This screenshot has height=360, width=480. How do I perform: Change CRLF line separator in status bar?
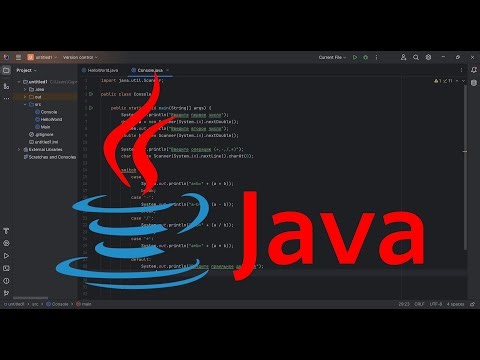[x=419, y=304]
